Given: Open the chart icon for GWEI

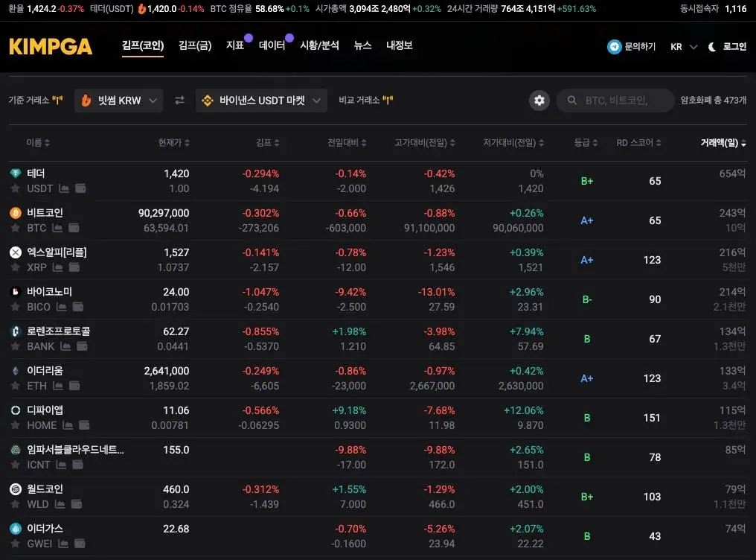Looking at the screenshot, I should (x=63, y=544).
